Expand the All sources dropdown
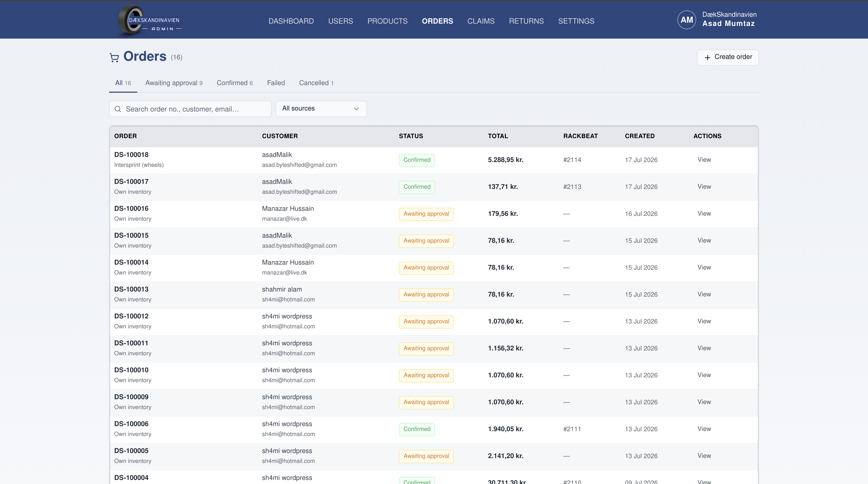Viewport: 868px width, 484px height. (321, 108)
